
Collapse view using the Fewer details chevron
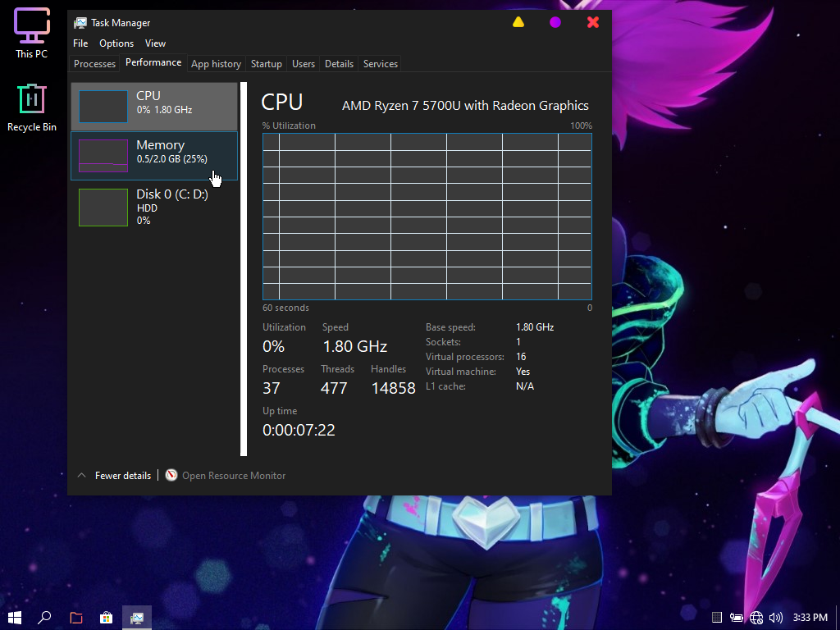[81, 475]
